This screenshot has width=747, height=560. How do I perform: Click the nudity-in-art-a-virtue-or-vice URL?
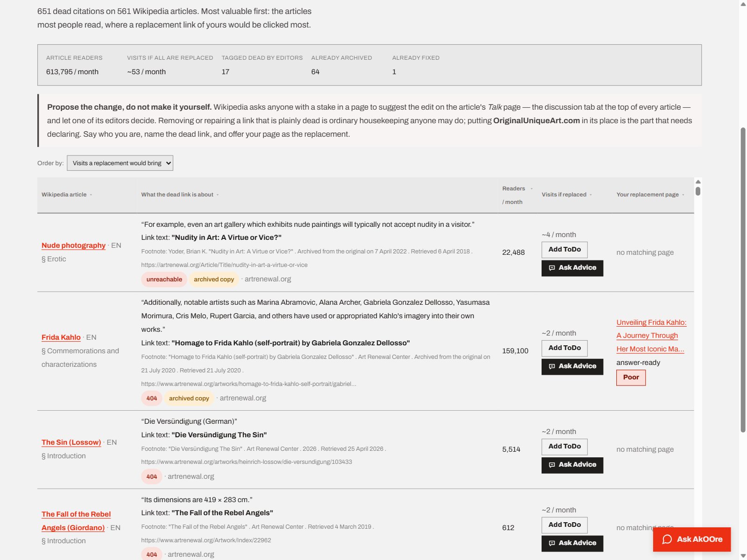224,265
